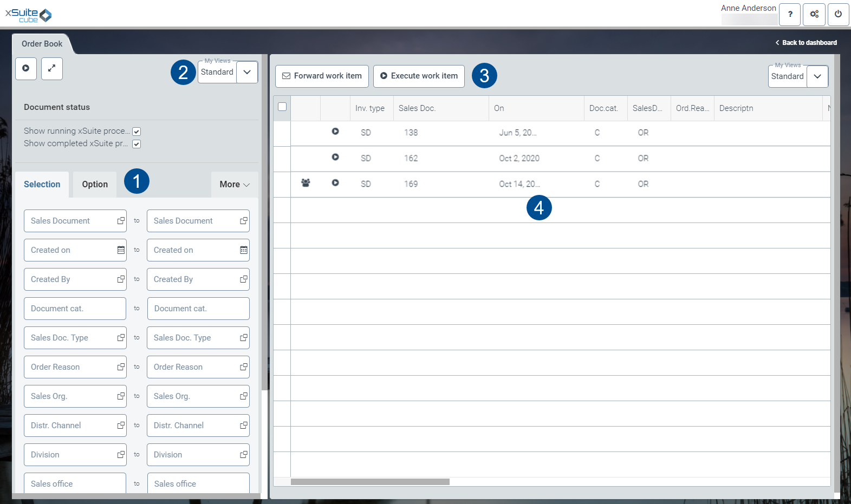The height and width of the screenshot is (504, 851).
Task: Click the horizontal scrollbar under the table
Action: coord(370,482)
